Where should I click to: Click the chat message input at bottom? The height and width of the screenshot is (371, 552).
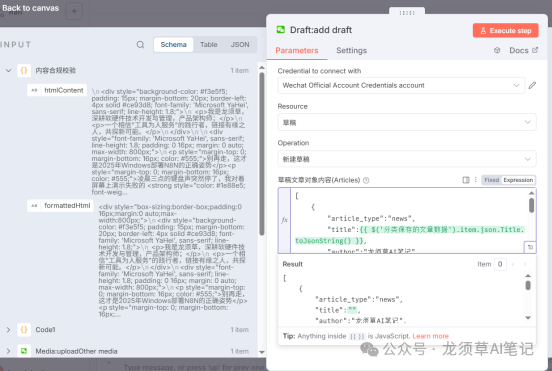click(193, 367)
